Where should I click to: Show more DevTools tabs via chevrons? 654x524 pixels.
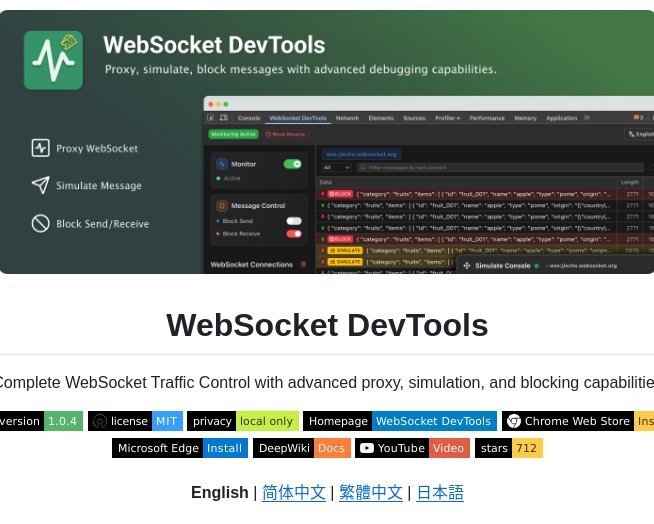click(587, 118)
